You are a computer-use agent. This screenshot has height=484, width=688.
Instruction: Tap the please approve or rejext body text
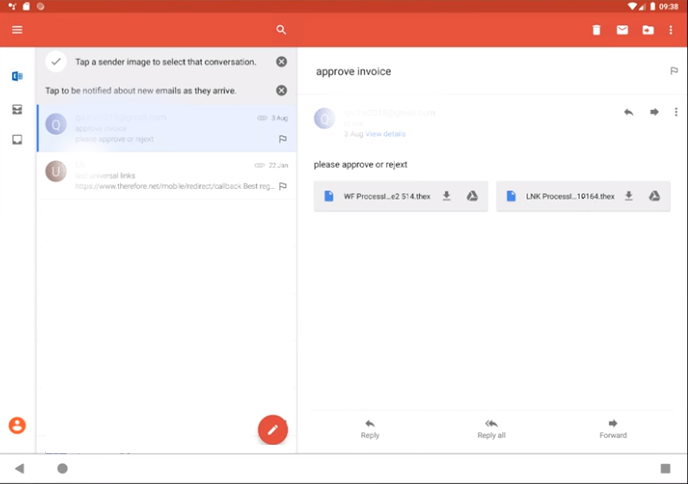(x=360, y=165)
